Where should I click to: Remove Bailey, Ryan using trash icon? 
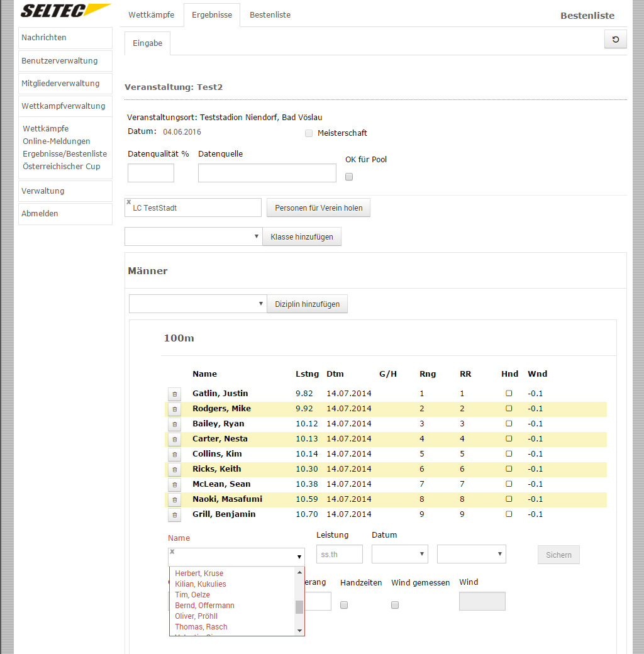tap(174, 424)
